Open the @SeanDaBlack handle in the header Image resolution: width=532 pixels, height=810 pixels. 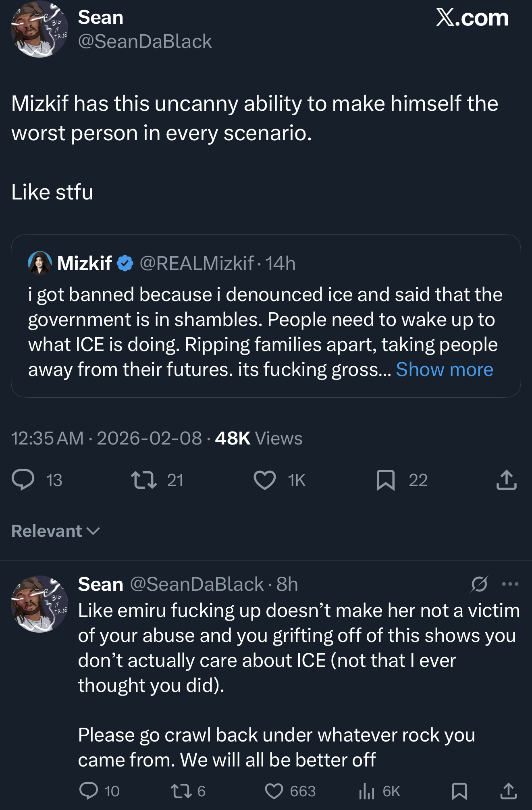coord(145,42)
